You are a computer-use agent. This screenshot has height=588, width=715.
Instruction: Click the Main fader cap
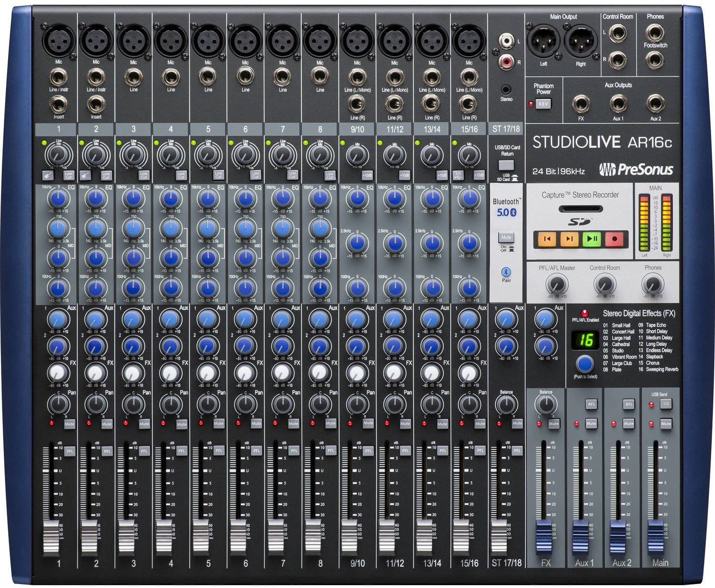click(x=656, y=536)
